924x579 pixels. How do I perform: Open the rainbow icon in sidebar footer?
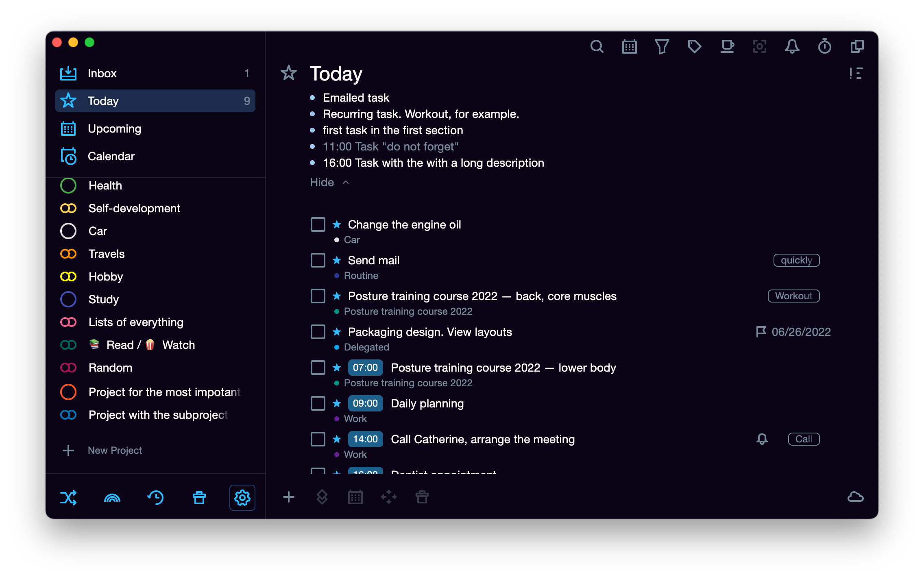click(x=112, y=497)
